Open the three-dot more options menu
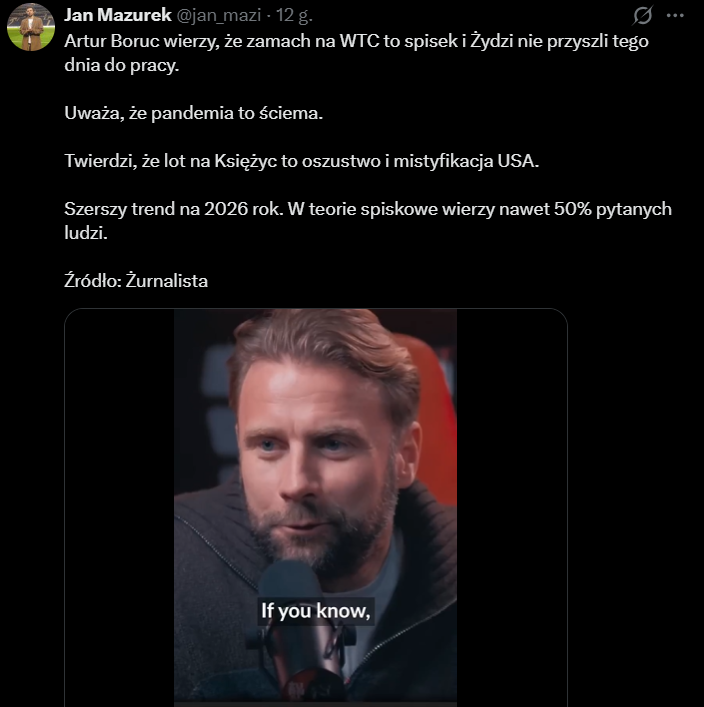This screenshot has height=707, width=704. coord(675,15)
